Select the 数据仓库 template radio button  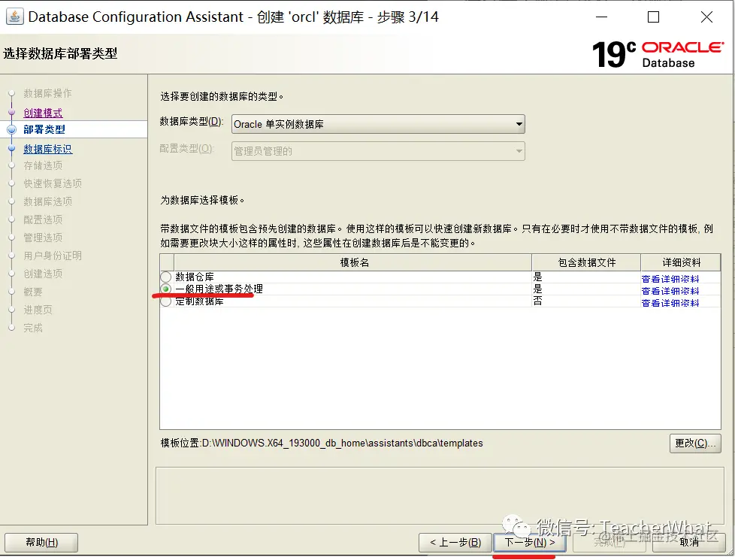[x=165, y=277]
